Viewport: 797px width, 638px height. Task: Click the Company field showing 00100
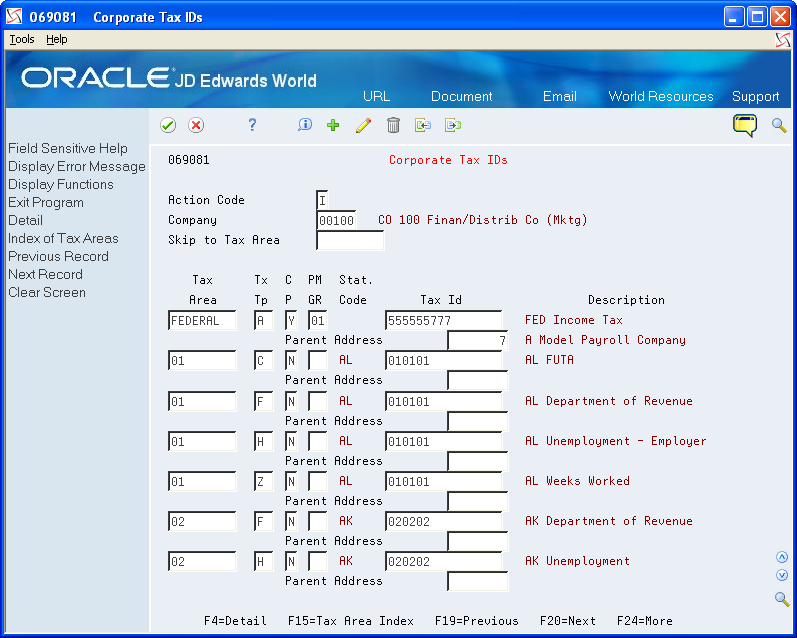click(x=336, y=220)
